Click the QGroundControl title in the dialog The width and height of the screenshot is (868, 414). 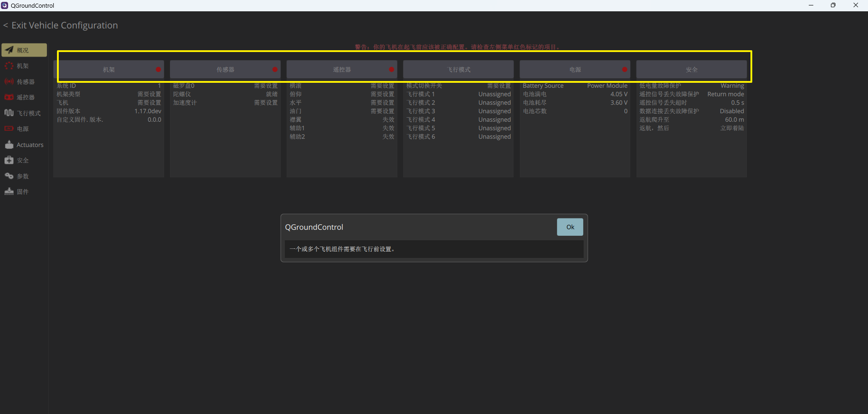(314, 227)
